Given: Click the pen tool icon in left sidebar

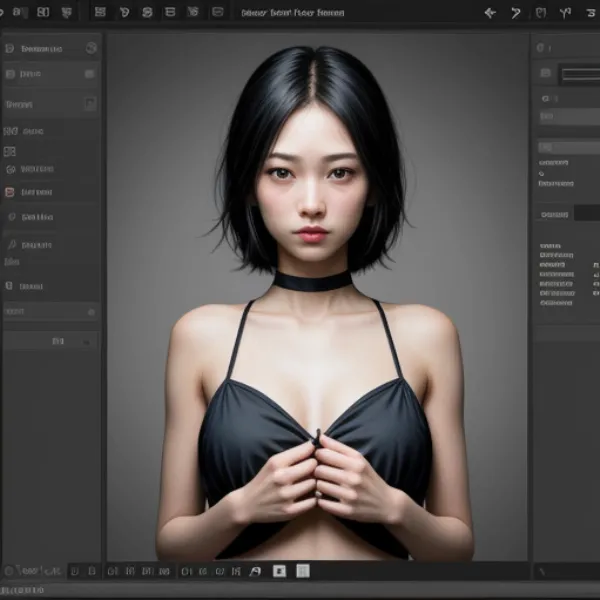Looking at the screenshot, I should coord(11,244).
